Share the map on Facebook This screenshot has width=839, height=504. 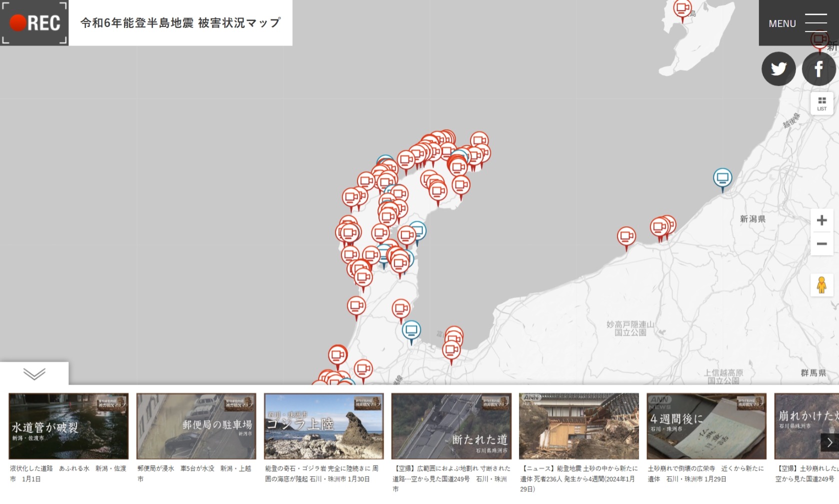818,68
